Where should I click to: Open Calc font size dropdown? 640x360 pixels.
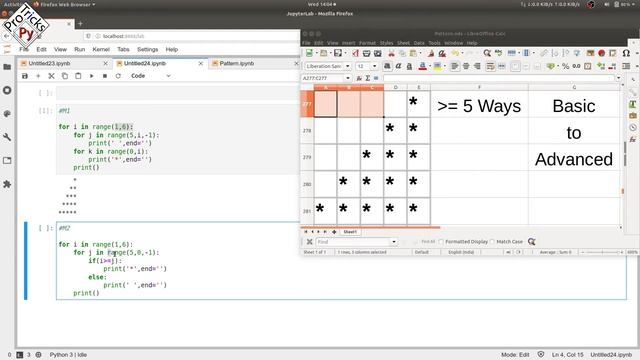click(374, 66)
